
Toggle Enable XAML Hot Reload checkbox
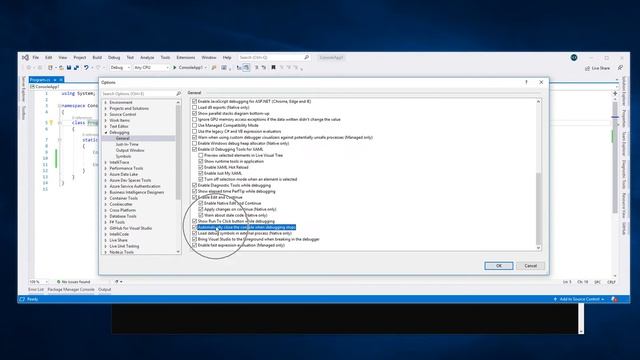(200, 167)
